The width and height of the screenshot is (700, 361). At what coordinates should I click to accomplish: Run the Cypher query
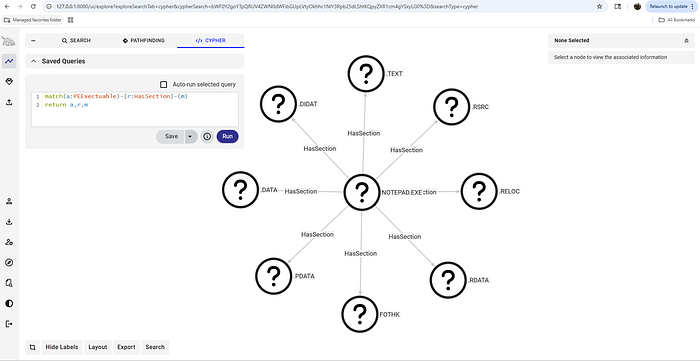tap(228, 137)
